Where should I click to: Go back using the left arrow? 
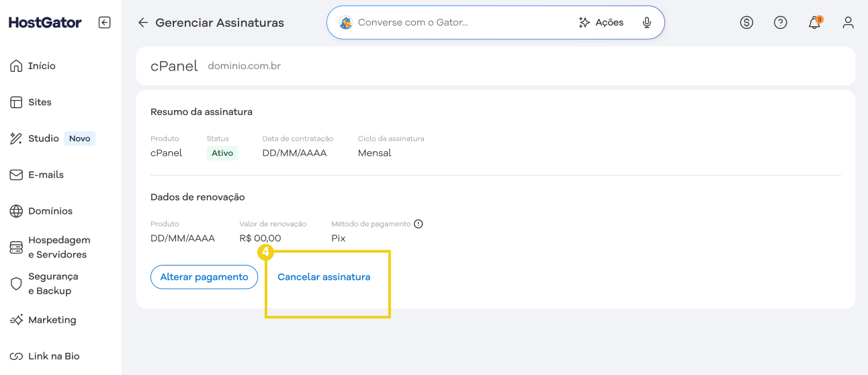pyautogui.click(x=142, y=23)
